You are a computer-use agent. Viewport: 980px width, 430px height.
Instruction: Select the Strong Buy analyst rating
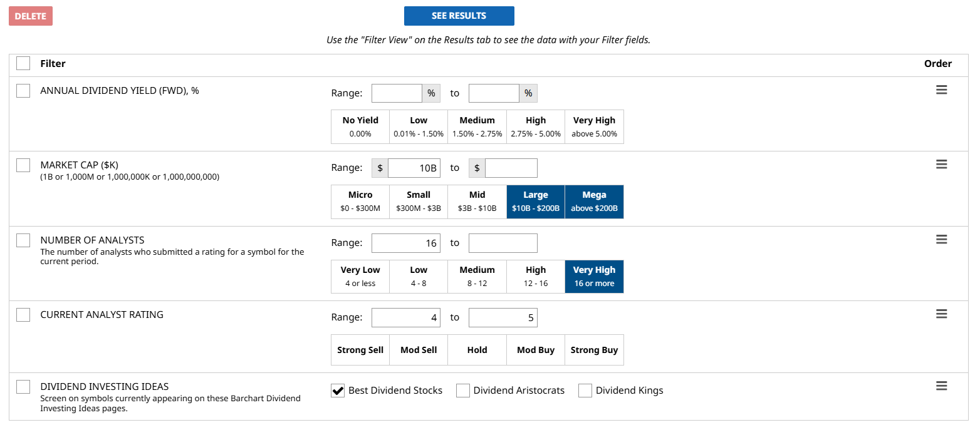pyautogui.click(x=594, y=350)
